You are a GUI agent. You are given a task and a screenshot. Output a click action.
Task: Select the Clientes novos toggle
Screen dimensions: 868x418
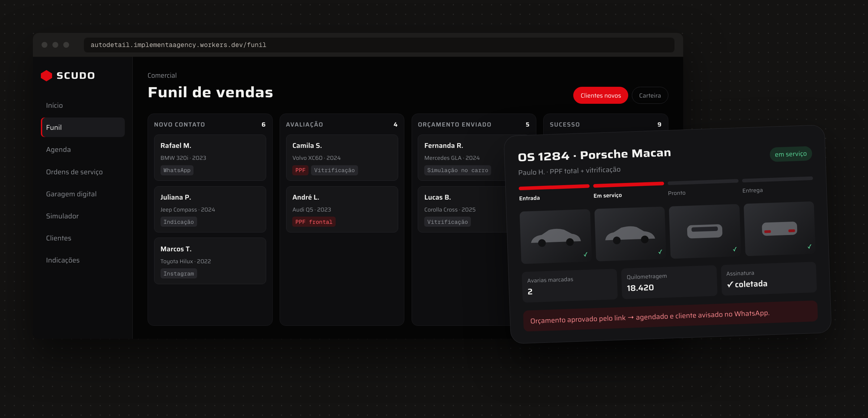tap(600, 95)
